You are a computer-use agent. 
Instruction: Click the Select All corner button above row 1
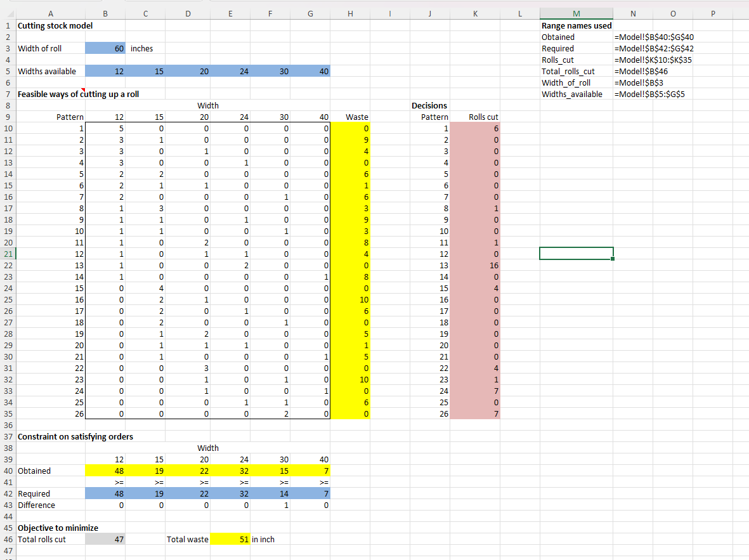tap(7, 13)
